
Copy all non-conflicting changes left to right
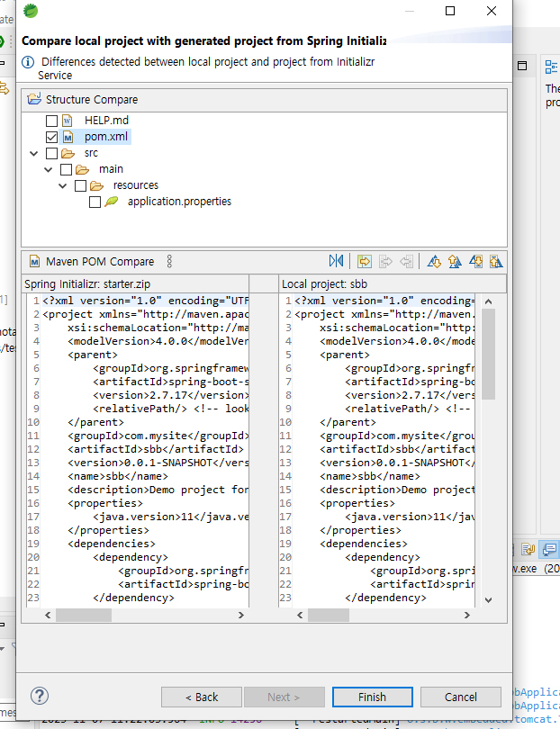tap(365, 261)
